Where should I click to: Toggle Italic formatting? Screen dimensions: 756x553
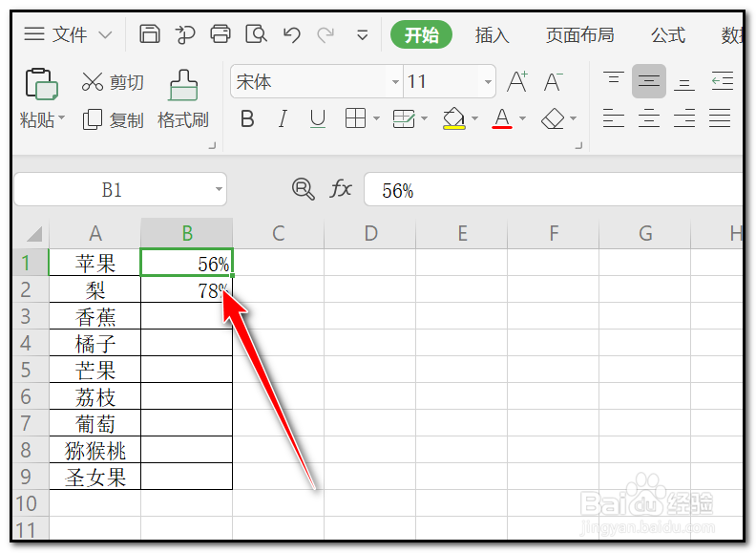tap(283, 118)
